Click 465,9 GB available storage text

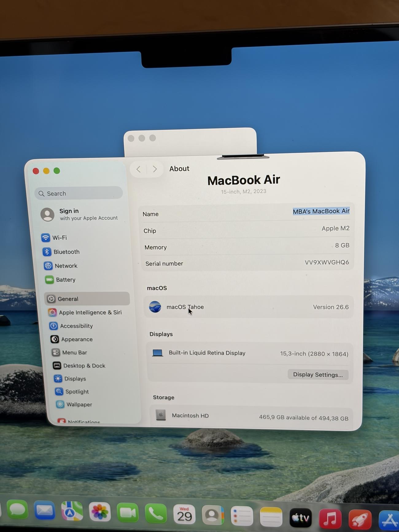tap(304, 418)
